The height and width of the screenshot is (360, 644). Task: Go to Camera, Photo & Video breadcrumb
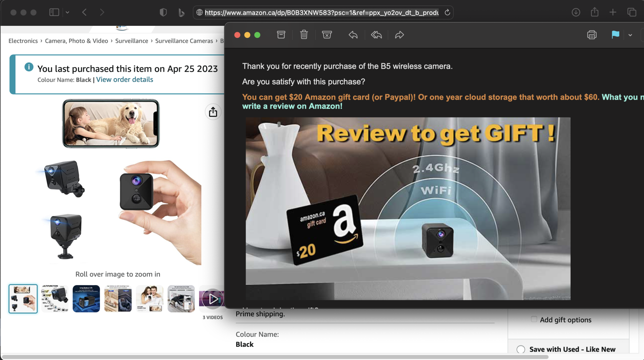point(76,41)
